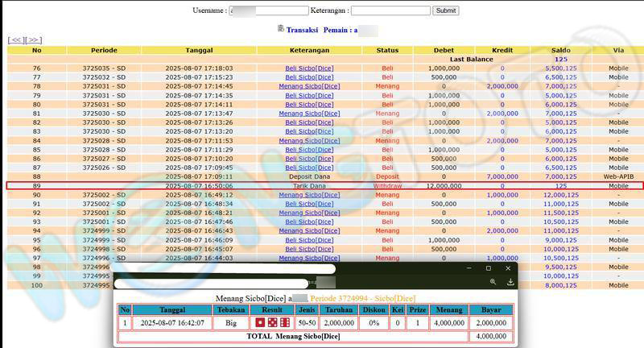Open Beli Sicbo[Dice] link in row 76
This screenshot has height=348, width=644.
(309, 68)
